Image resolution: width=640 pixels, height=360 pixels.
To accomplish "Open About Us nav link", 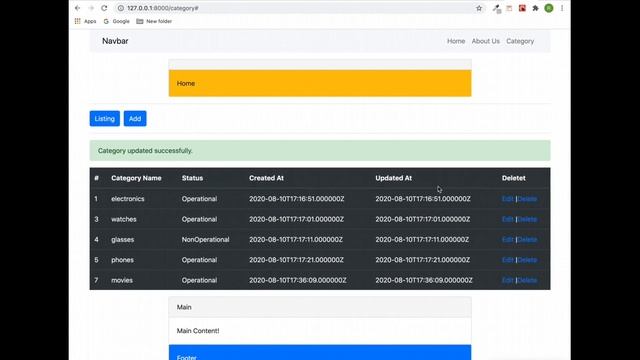I will tap(486, 41).
